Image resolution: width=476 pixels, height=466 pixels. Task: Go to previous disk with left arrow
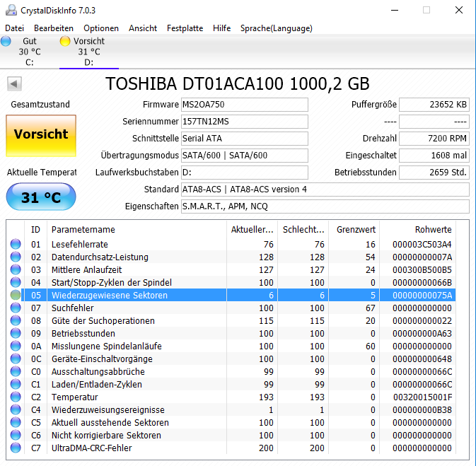[x=14, y=83]
